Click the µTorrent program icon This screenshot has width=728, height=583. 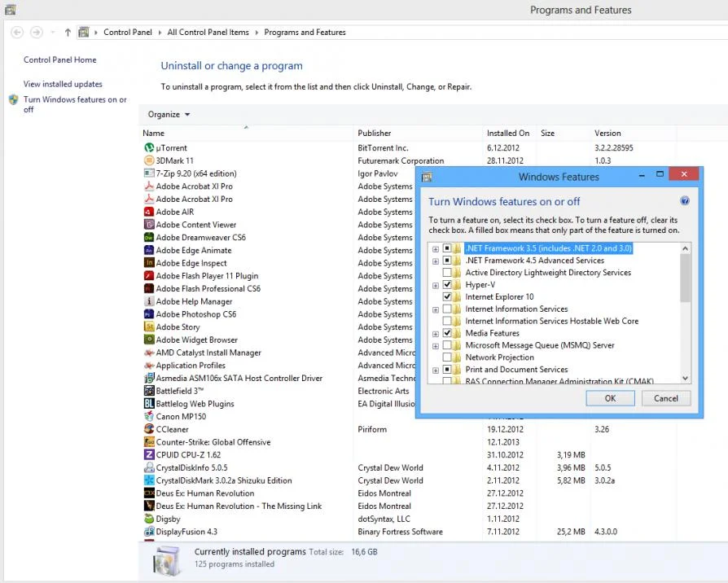(149, 148)
